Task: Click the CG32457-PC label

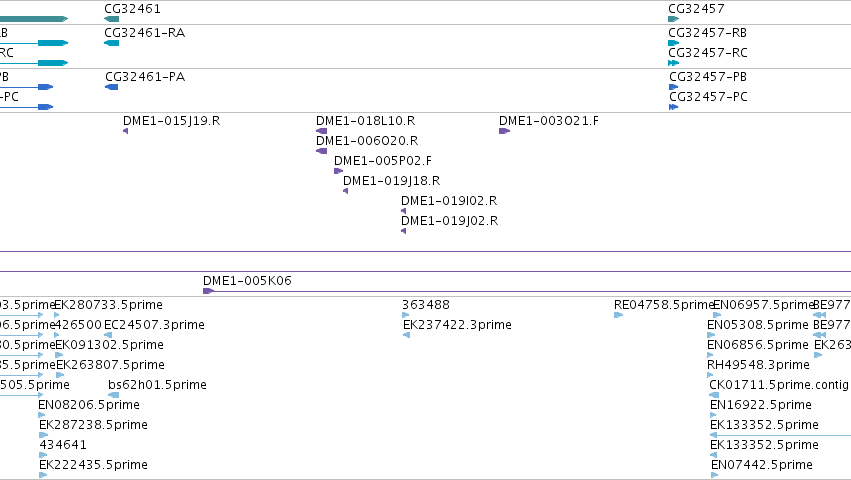Action: coord(708,97)
